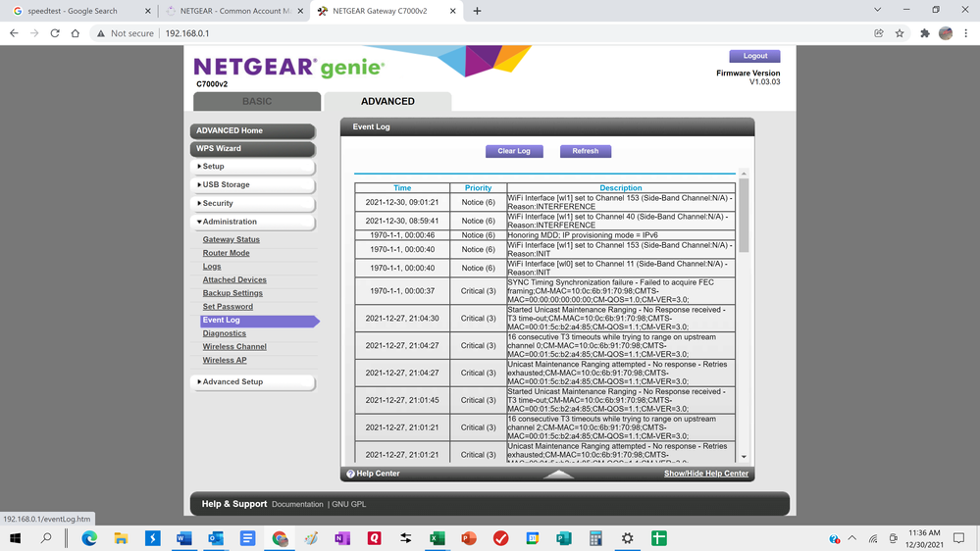Open Microsoft Word from the taskbar

pos(184,538)
